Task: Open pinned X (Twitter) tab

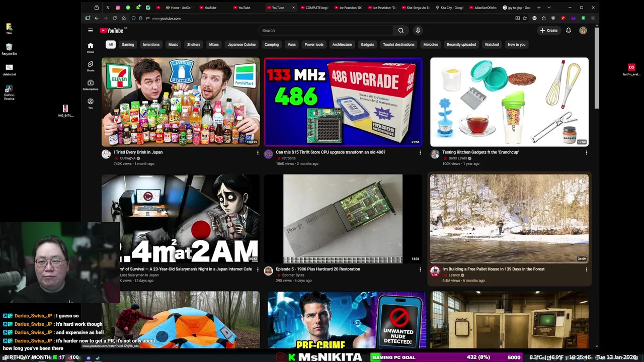Action: click(x=108, y=8)
